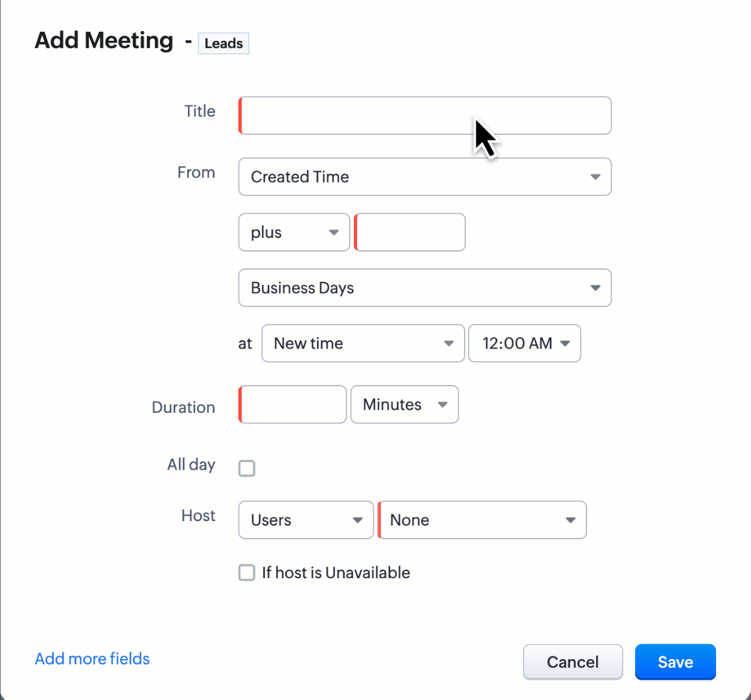
Task: Open the Created Time dropdown
Action: pos(424,177)
